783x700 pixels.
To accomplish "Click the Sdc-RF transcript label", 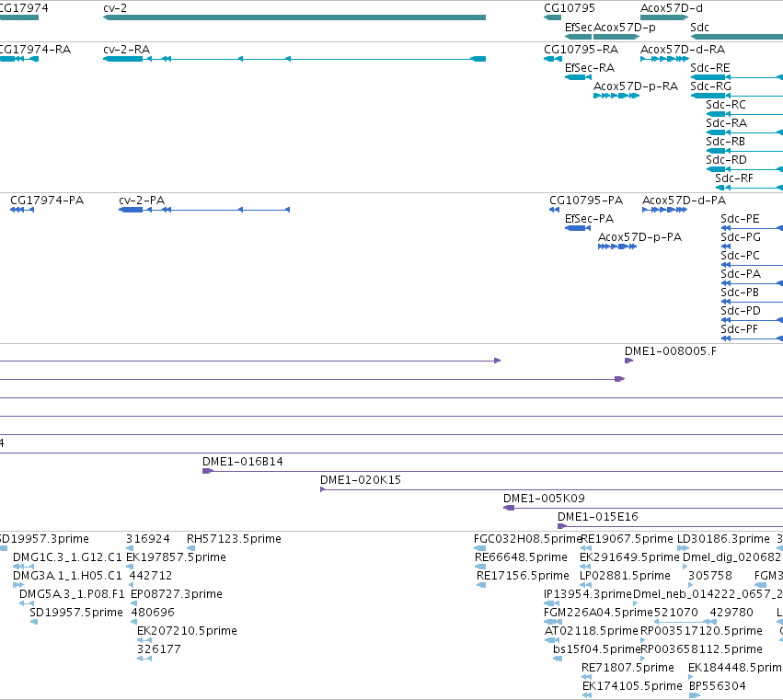I will pos(734,178).
